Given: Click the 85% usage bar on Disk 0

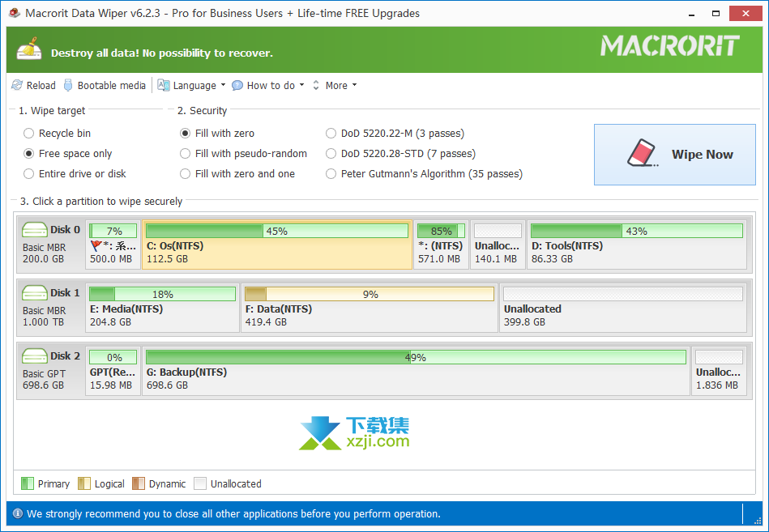Looking at the screenshot, I should click(441, 231).
